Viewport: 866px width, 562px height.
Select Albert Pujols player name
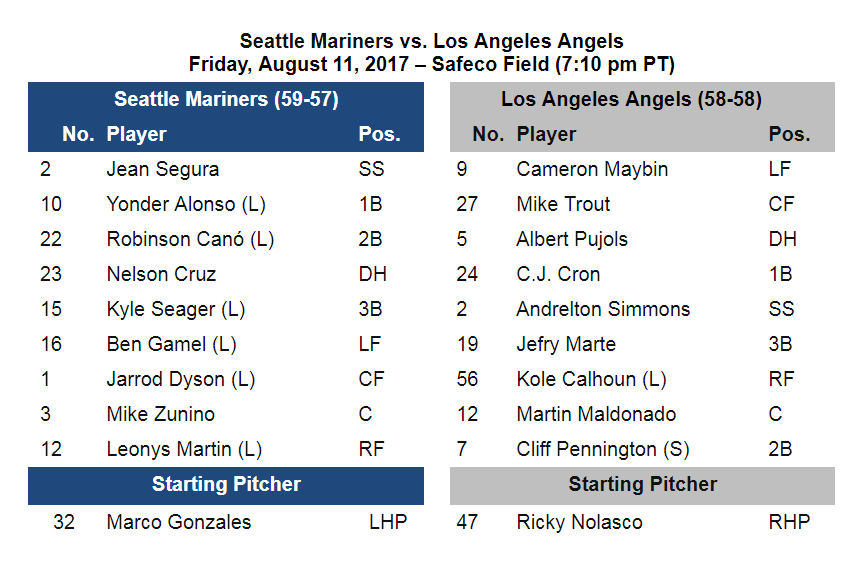[x=572, y=240]
